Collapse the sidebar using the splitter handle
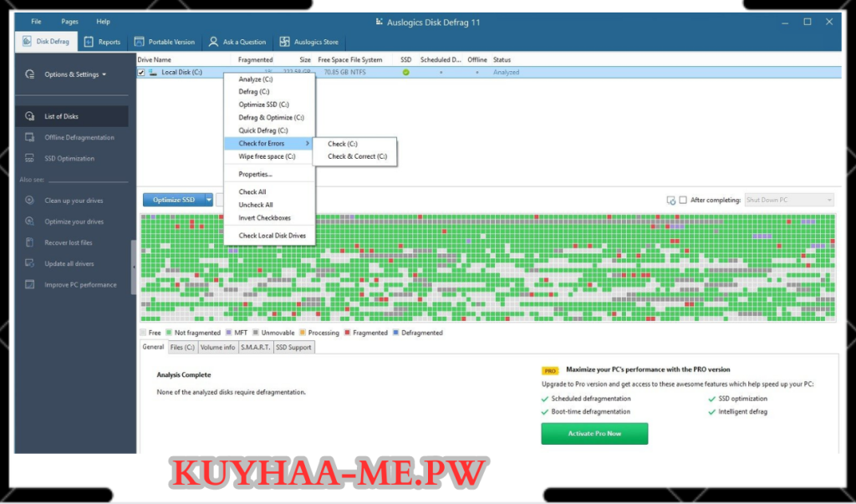Viewport: 856px width, 504px height. 134,267
